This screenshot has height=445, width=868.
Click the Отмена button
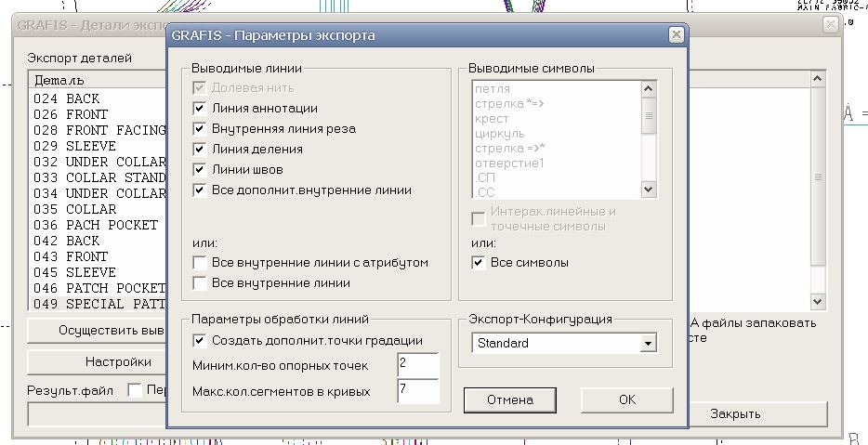tap(510, 399)
